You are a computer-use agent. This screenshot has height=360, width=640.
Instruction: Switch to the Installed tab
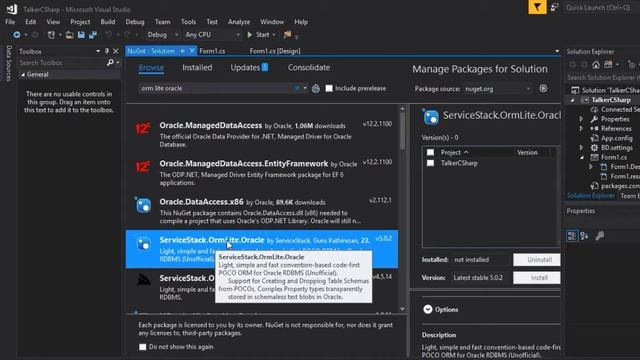(x=197, y=68)
